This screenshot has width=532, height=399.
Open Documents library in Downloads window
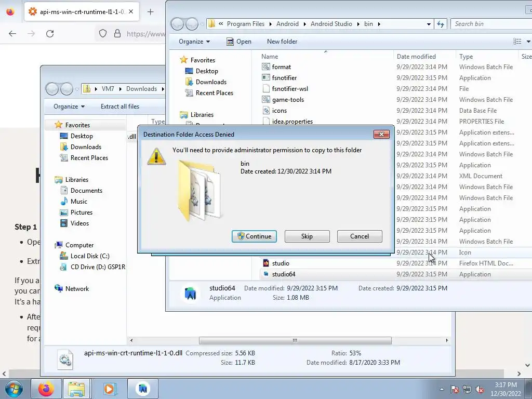tap(86, 190)
